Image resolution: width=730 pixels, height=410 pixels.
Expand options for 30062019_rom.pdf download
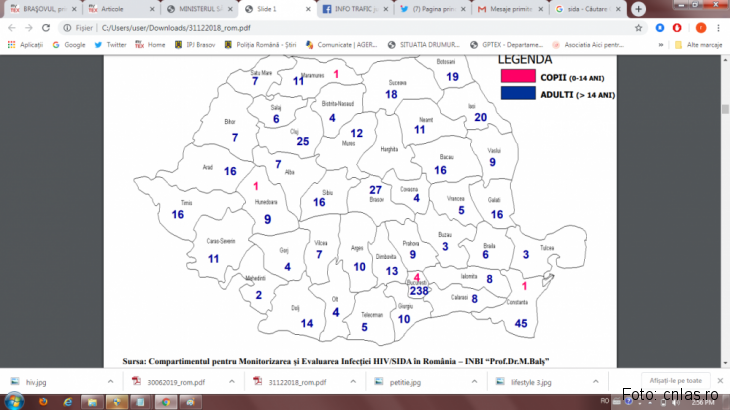[231, 382]
